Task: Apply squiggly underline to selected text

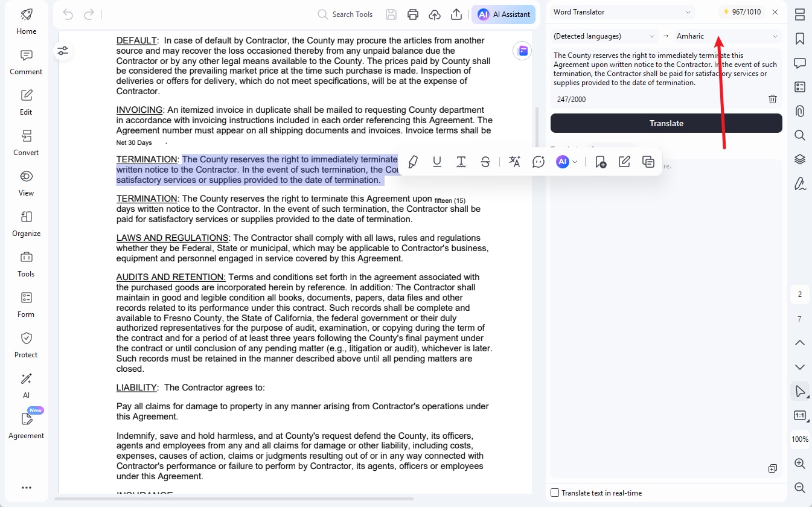Action: pyautogui.click(x=461, y=162)
